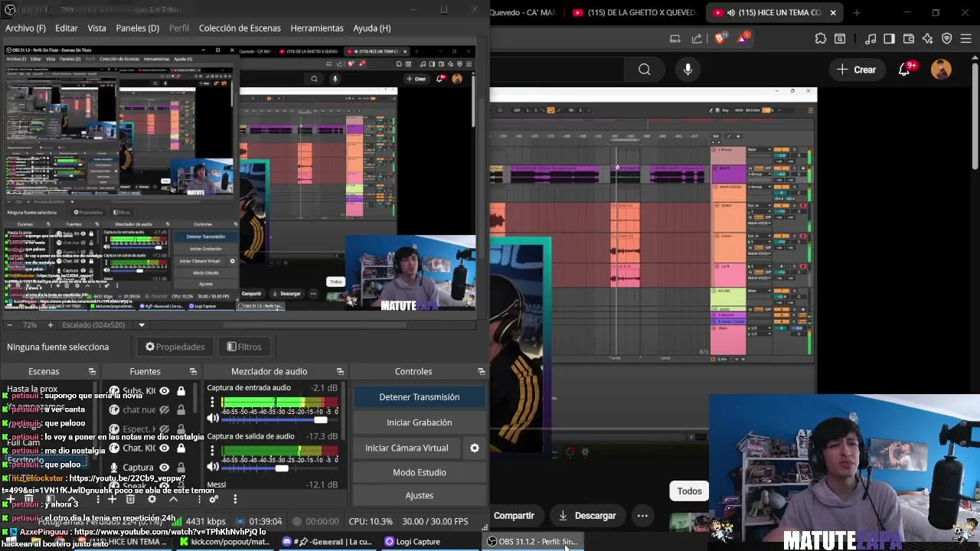Viewport: 980px width, 551px height.
Task: Select the Hasta la prox scene
Action: pyautogui.click(x=32, y=389)
